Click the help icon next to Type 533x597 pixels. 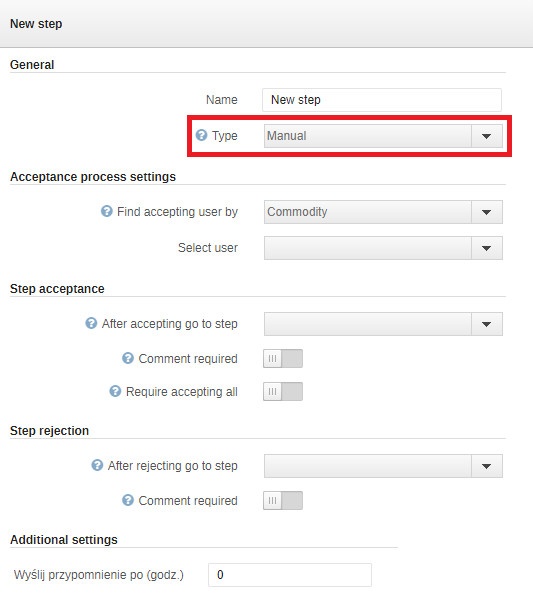click(201, 135)
